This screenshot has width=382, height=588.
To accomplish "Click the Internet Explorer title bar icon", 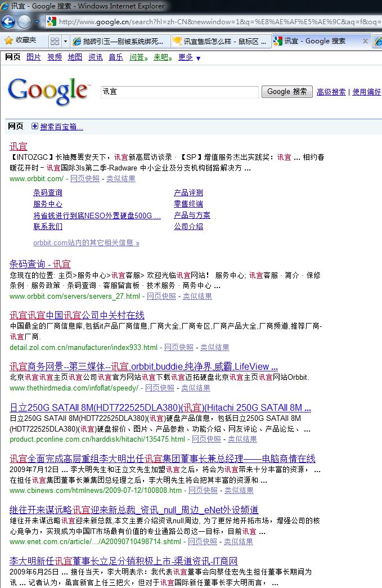I will point(5,6).
